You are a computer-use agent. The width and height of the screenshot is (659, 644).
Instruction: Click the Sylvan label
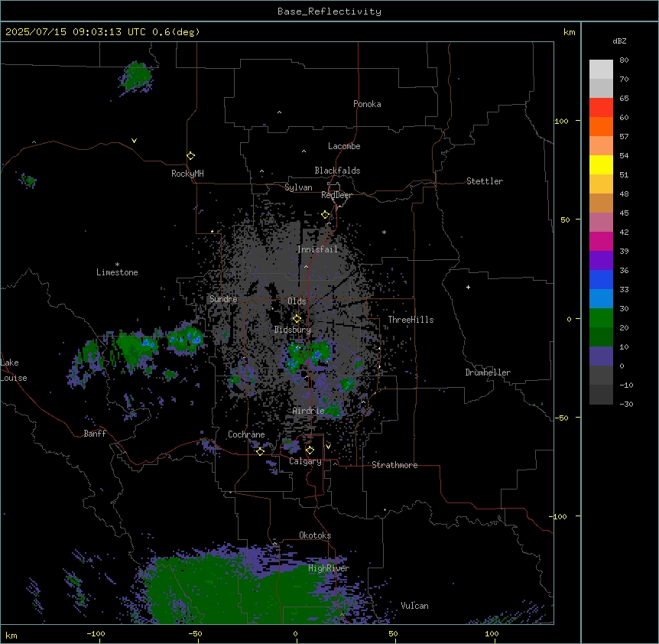298,187
